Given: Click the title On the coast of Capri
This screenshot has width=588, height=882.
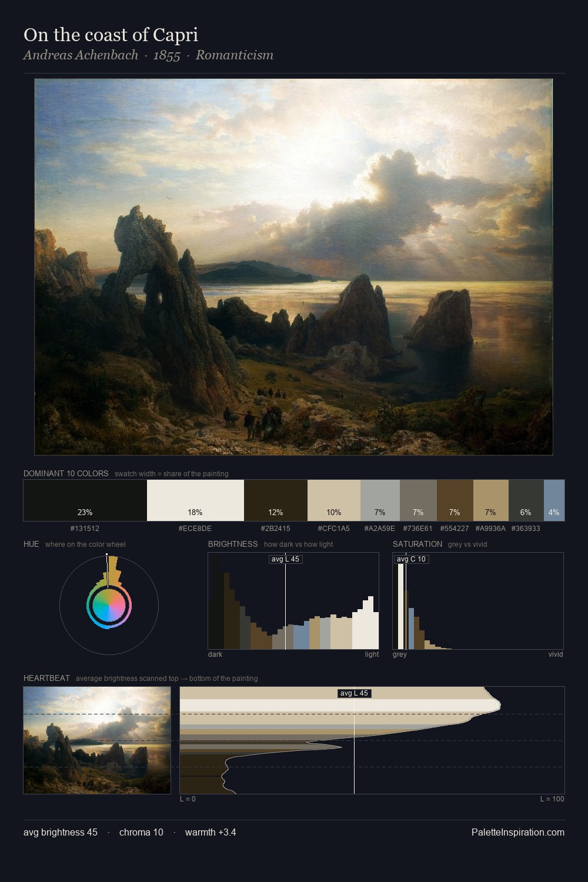Looking at the screenshot, I should point(111,35).
